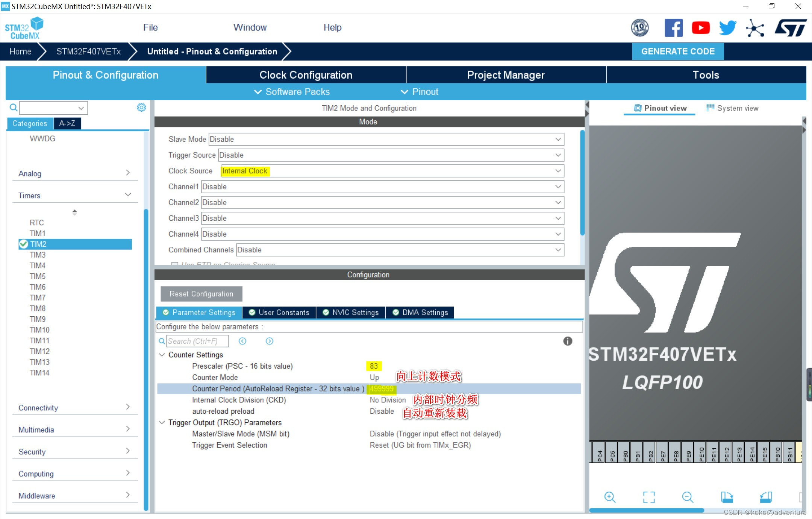This screenshot has width=812, height=519.
Task: Open the NVIC Settings tab
Action: (x=351, y=313)
